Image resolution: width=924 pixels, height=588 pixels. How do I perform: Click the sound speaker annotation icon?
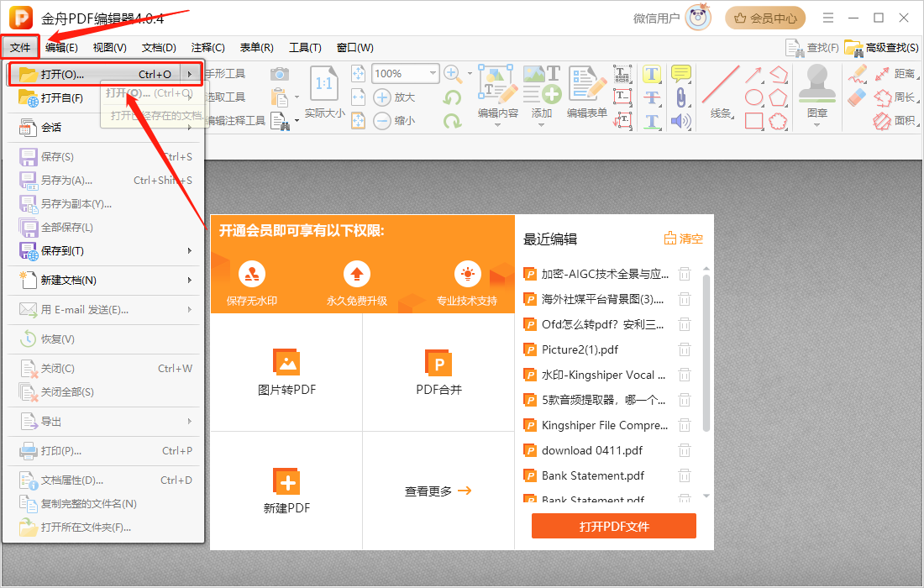pyautogui.click(x=680, y=121)
